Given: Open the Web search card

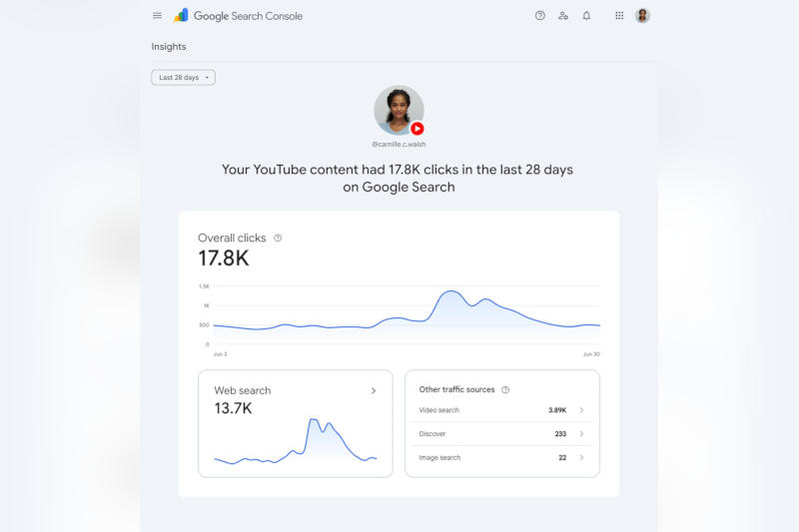Looking at the screenshot, I should [x=296, y=423].
